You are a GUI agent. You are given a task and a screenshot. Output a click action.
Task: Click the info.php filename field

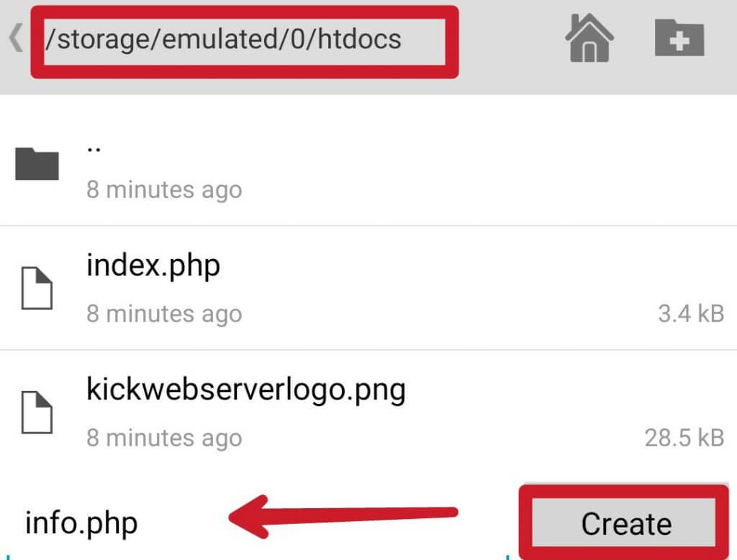[x=81, y=523]
